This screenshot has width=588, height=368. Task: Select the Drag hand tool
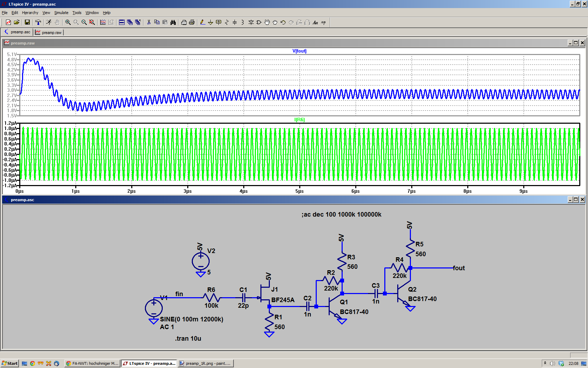click(275, 22)
